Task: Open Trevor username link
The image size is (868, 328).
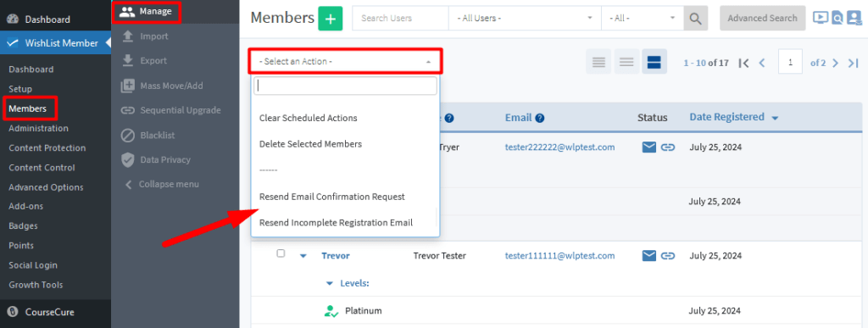Action: point(336,256)
